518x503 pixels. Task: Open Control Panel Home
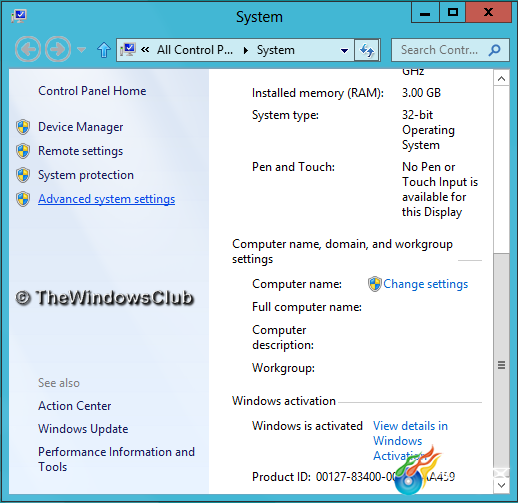pos(92,91)
